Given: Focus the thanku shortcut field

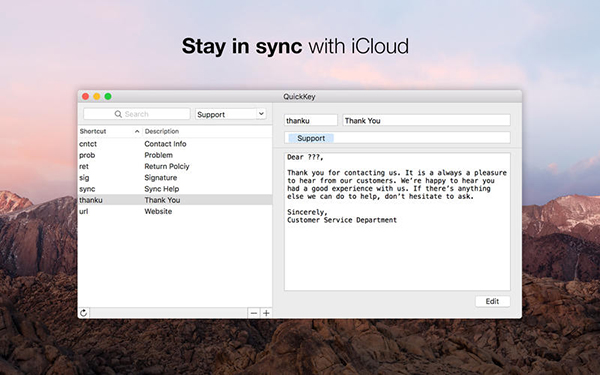Looking at the screenshot, I should pyautogui.click(x=311, y=121).
